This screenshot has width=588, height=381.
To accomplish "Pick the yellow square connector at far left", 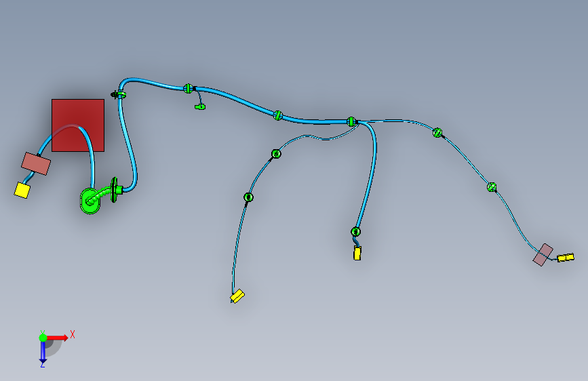I will pyautogui.click(x=22, y=190).
